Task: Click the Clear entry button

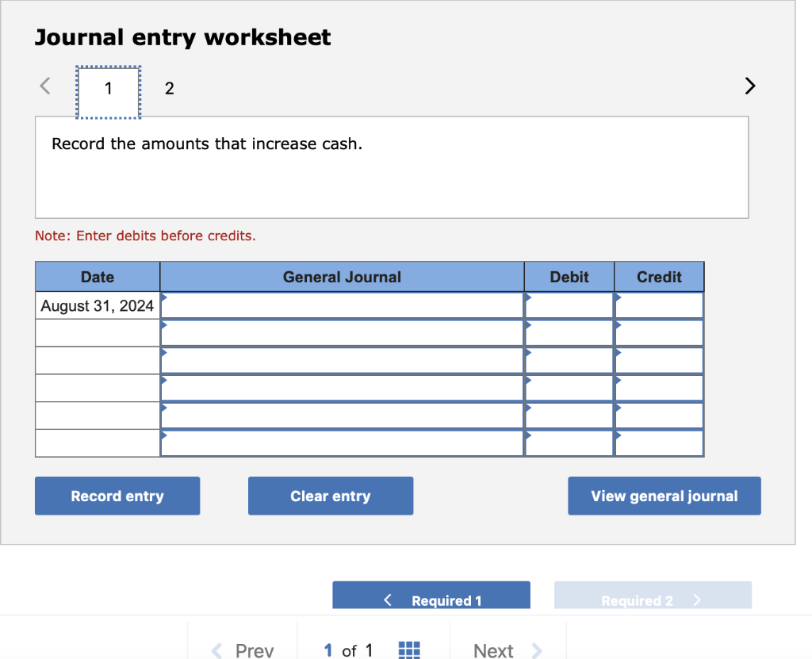Action: [331, 496]
